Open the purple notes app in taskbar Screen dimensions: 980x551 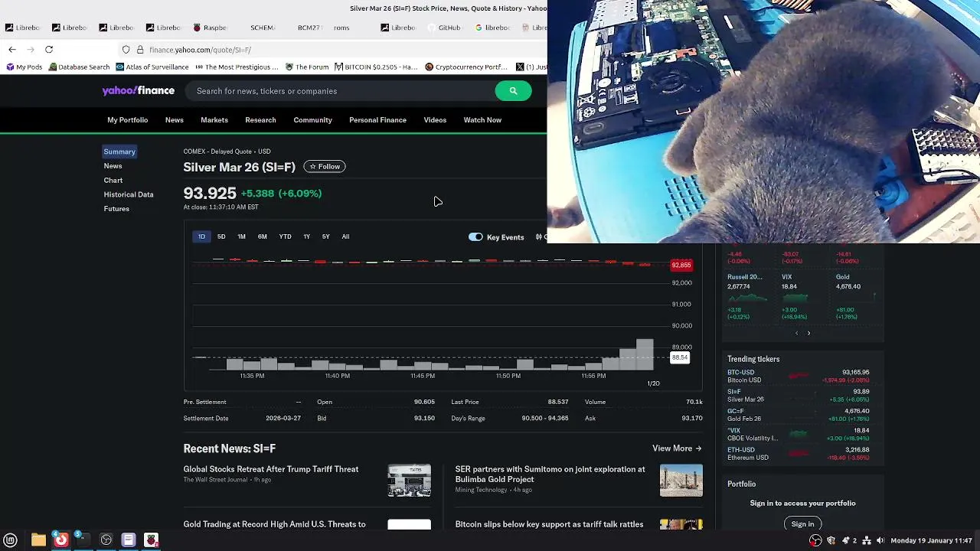pyautogui.click(x=129, y=540)
